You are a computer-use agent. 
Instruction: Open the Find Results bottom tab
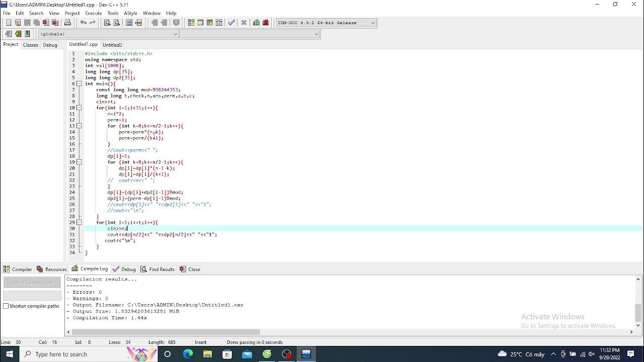coord(157,269)
